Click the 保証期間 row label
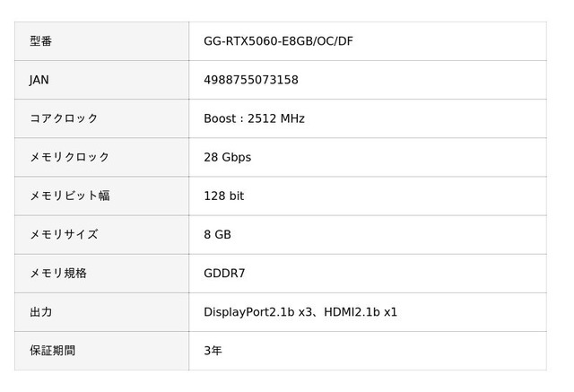The width and height of the screenshot is (574, 392). [x=52, y=351]
